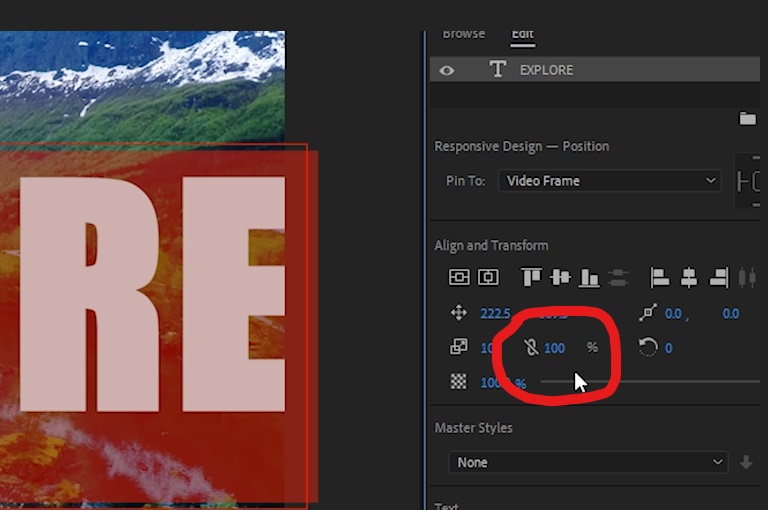Align bottom edges

589,278
